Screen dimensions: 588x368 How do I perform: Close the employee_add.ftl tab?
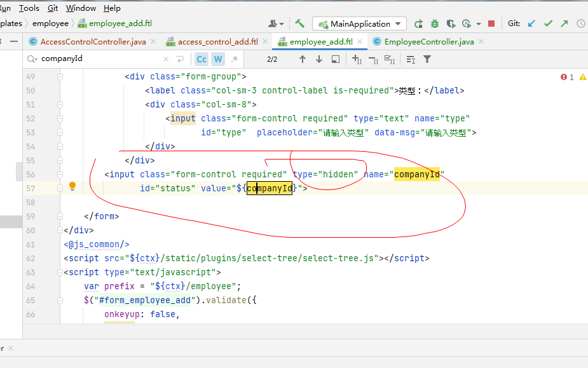click(x=360, y=42)
